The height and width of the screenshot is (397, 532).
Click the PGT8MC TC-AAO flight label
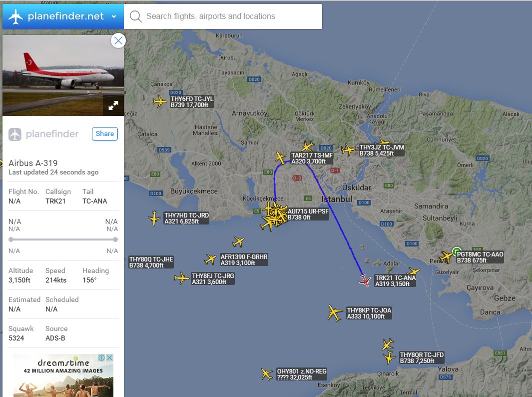coord(480,257)
